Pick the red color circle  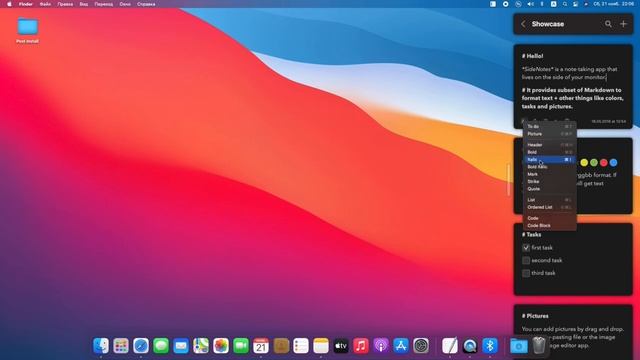click(x=604, y=162)
